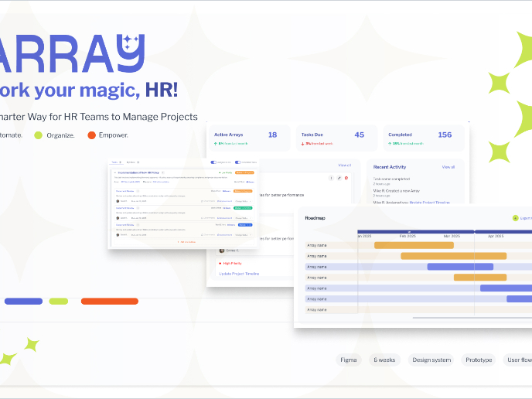532x399 pixels.
Task: Toggle the 'completed tasks' switch
Action: tap(237, 162)
